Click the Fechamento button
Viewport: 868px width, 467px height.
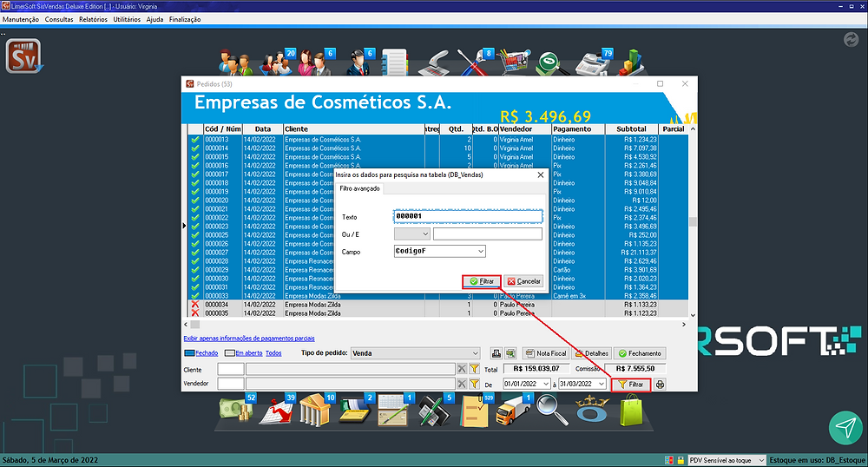point(640,353)
